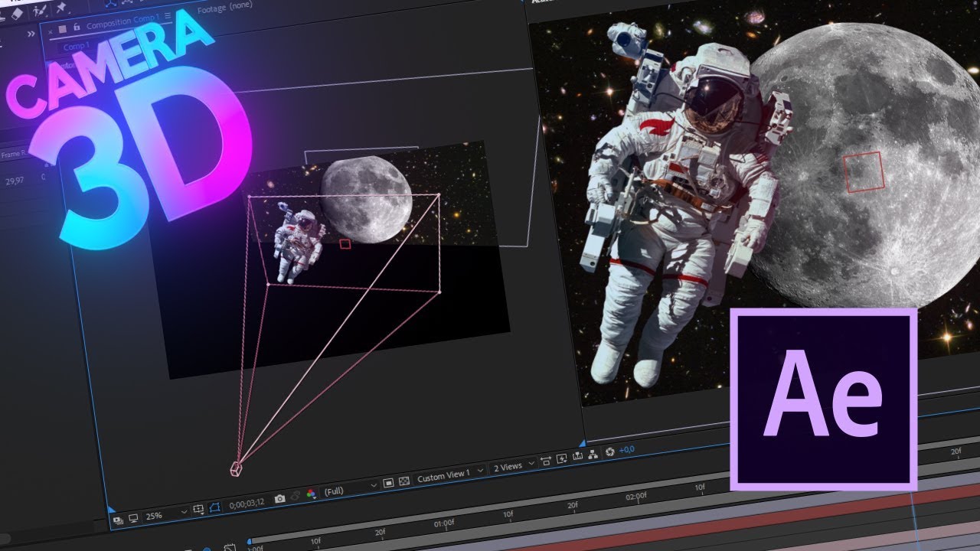Viewport: 980px width, 551px height.
Task: Open the (Full) resolution dropdown
Action: click(351, 488)
